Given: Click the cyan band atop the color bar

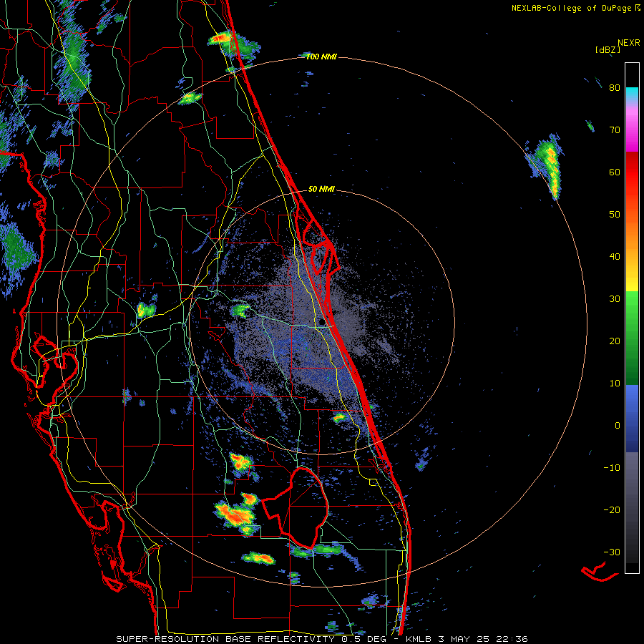Looking at the screenshot, I should (x=632, y=95).
